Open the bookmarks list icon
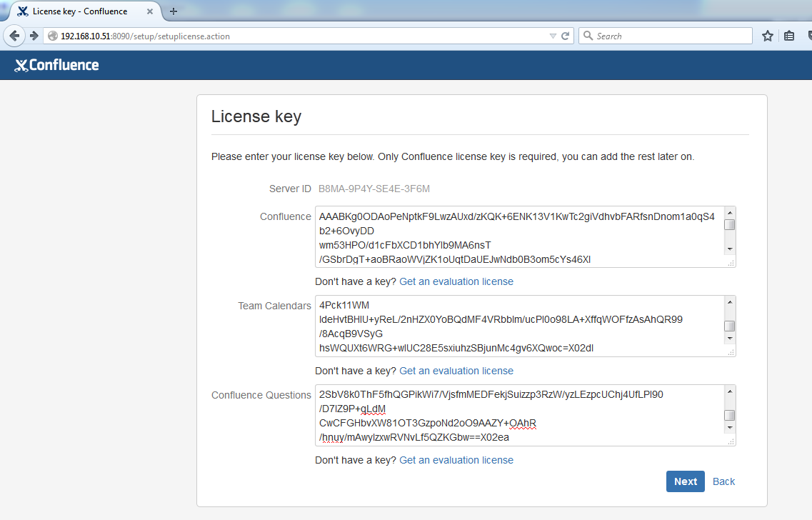 pyautogui.click(x=788, y=36)
